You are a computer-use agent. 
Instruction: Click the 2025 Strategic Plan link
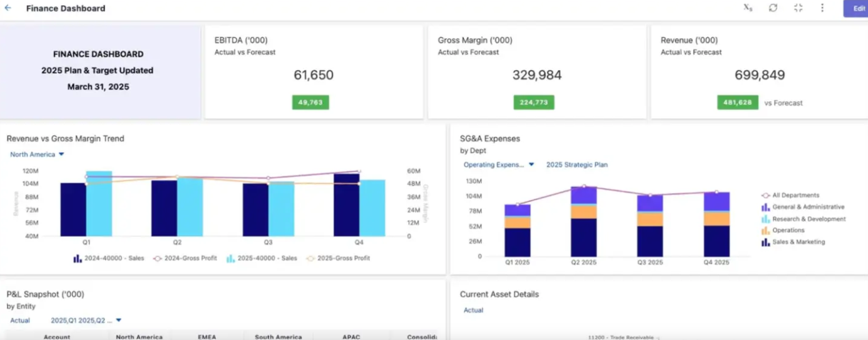tap(576, 165)
